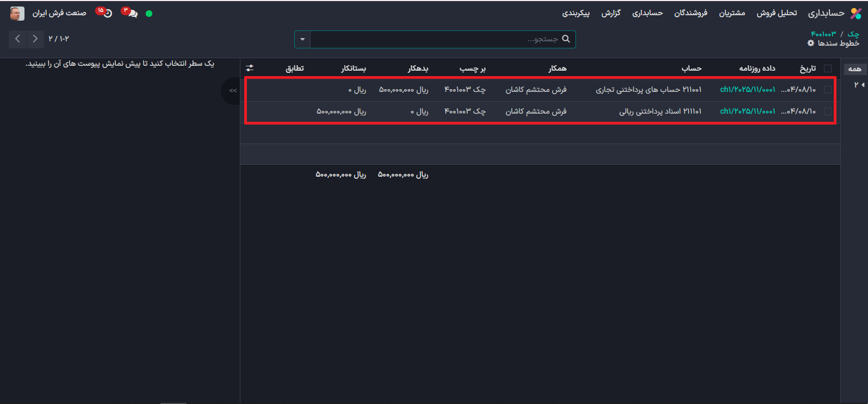Open the صنعت فرش ایران company menu

[x=59, y=13]
